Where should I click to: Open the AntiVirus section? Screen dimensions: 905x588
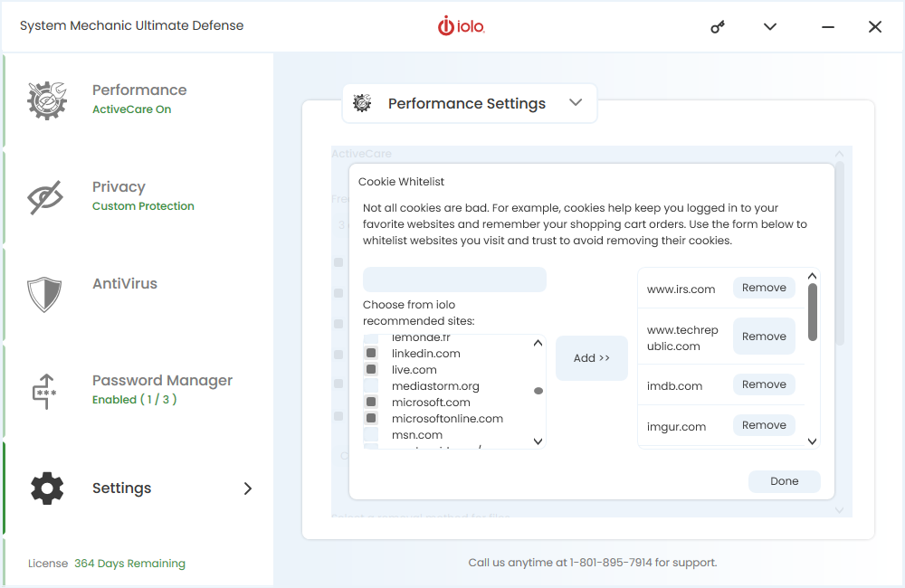(138, 294)
